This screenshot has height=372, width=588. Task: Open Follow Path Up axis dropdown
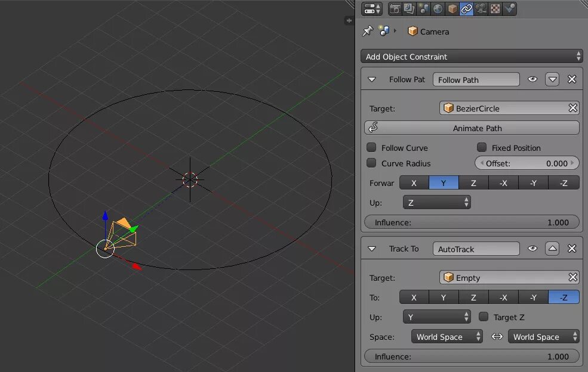(437, 203)
